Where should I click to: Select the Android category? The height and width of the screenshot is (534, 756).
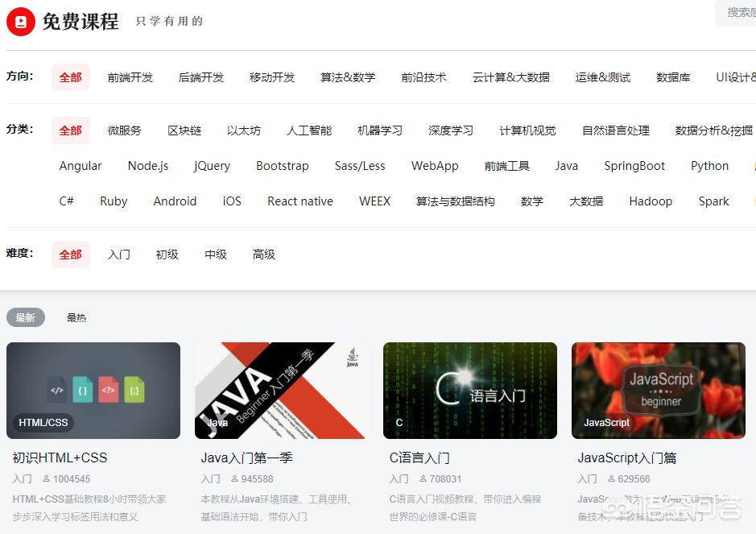[175, 201]
